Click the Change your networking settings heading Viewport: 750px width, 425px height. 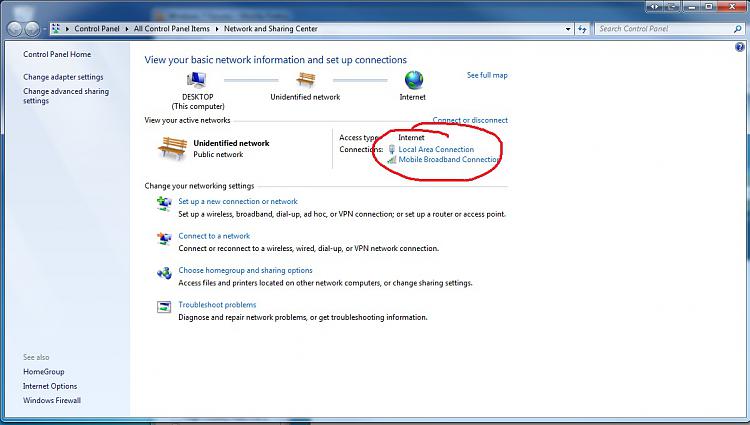pos(199,186)
